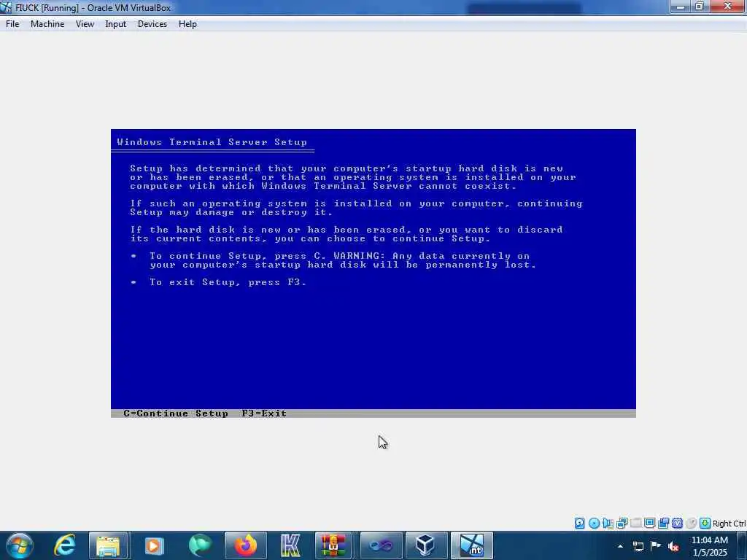Click the network adapters indicator with two monitors
The width and height of the screenshot is (747, 560).
622,524
